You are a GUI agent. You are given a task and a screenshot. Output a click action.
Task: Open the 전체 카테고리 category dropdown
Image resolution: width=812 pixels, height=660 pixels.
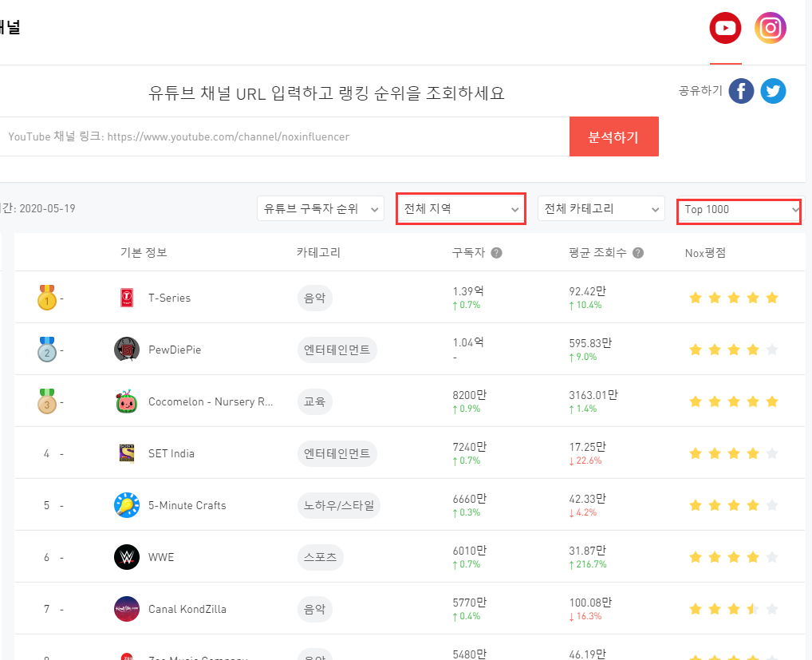click(601, 208)
